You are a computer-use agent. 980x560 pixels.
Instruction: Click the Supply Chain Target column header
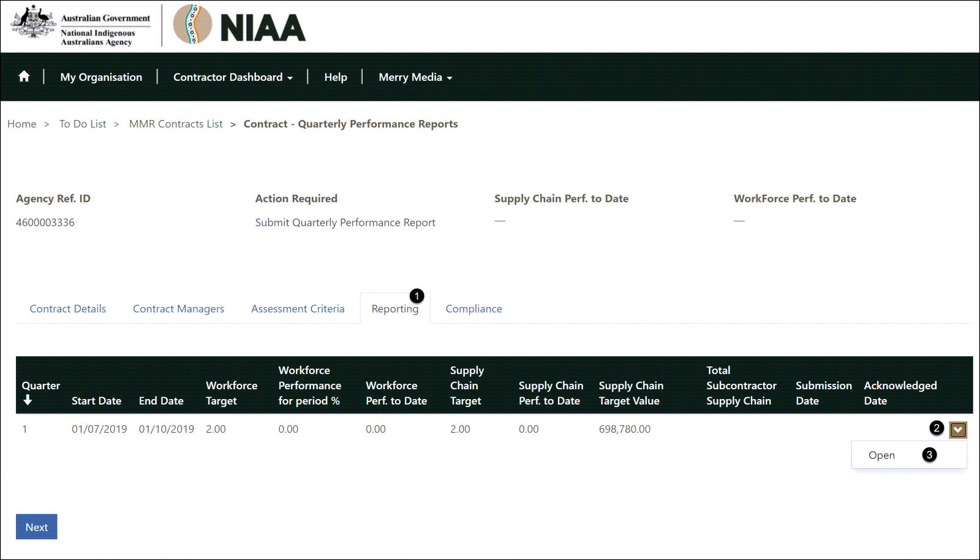pyautogui.click(x=467, y=386)
